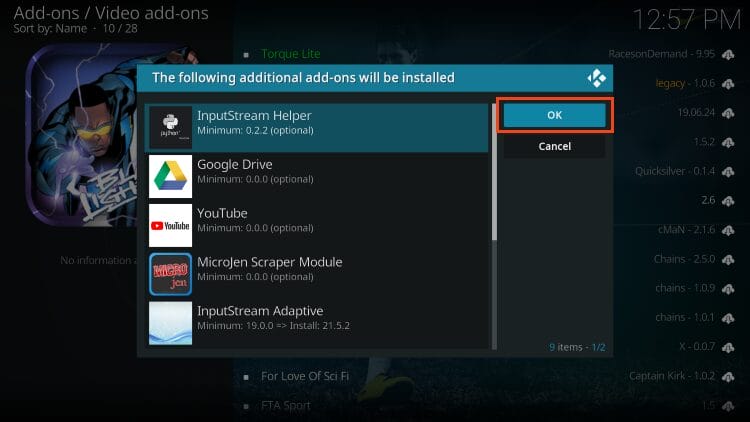Click the cloud icon beside Captain Kirk 1.0.2

728,377
